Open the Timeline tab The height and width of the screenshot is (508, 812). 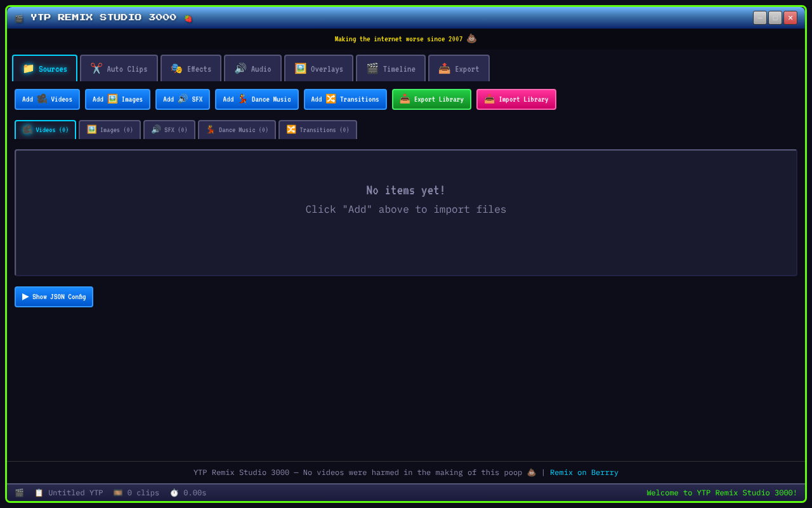391,69
